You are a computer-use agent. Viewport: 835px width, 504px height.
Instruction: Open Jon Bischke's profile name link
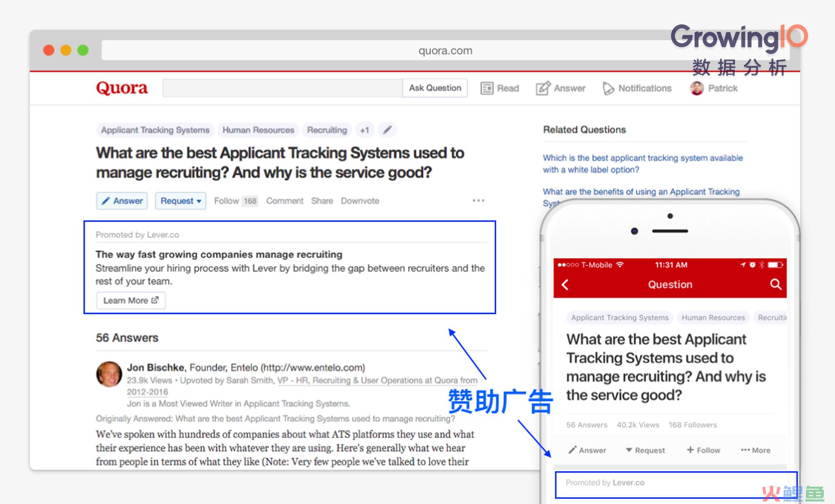coord(156,368)
